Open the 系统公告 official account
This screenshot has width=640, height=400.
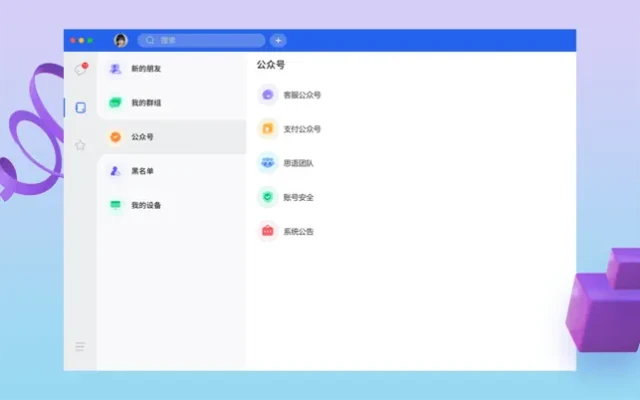tap(298, 231)
